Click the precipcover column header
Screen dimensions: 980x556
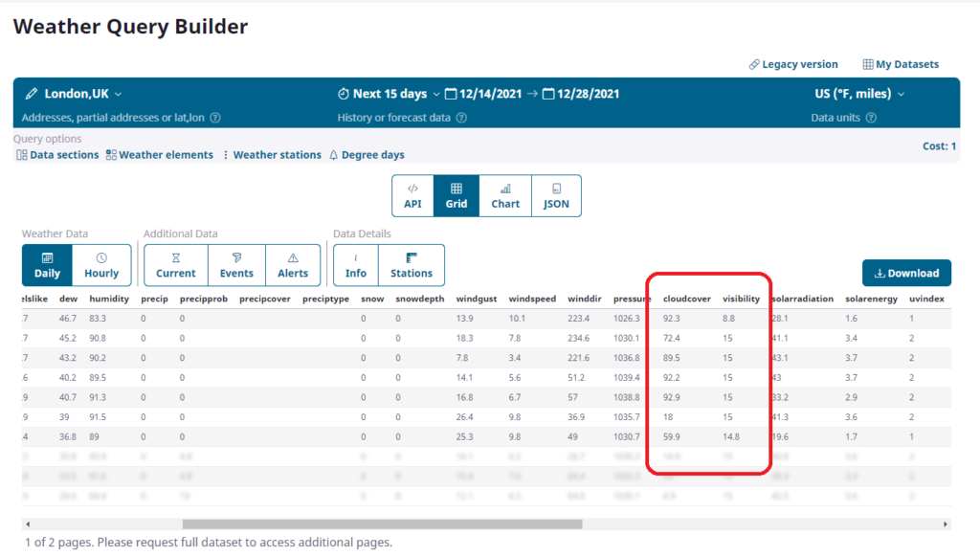(x=265, y=299)
